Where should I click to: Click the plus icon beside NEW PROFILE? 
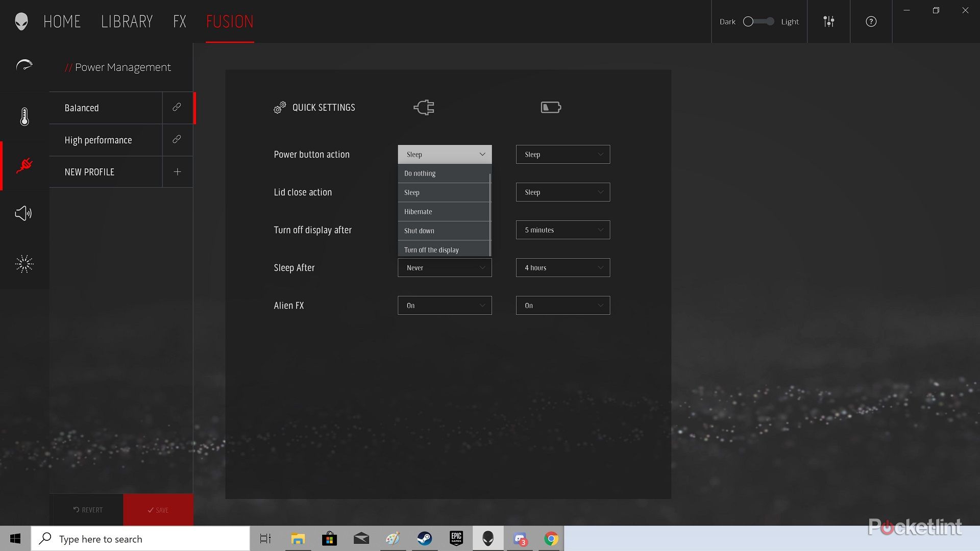[177, 172]
